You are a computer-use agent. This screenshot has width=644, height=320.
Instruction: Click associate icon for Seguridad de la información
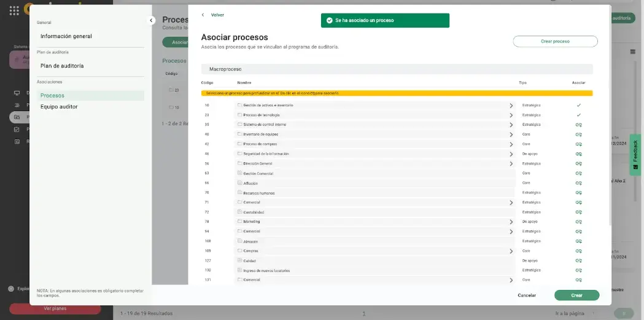point(578,154)
